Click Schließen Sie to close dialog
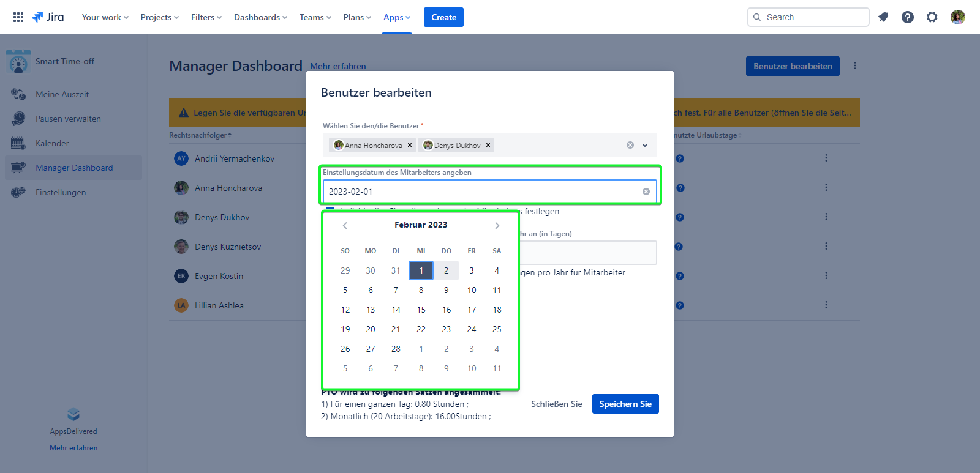 (x=556, y=404)
